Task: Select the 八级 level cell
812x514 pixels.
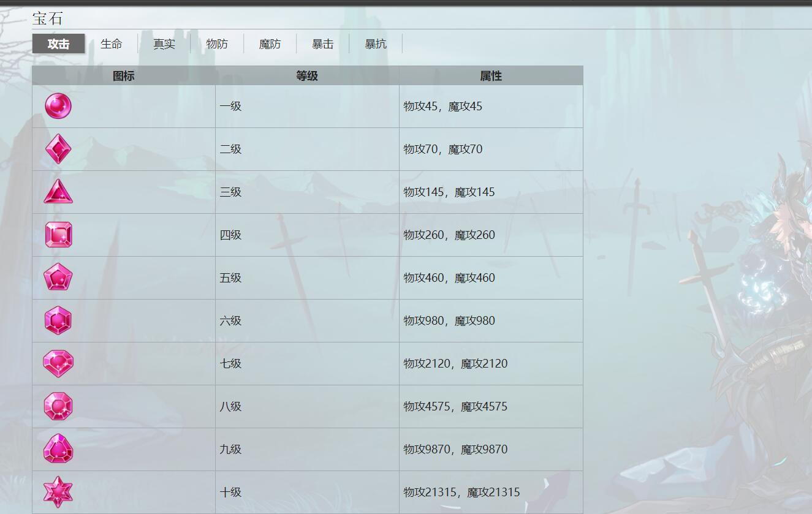Action: [307, 407]
